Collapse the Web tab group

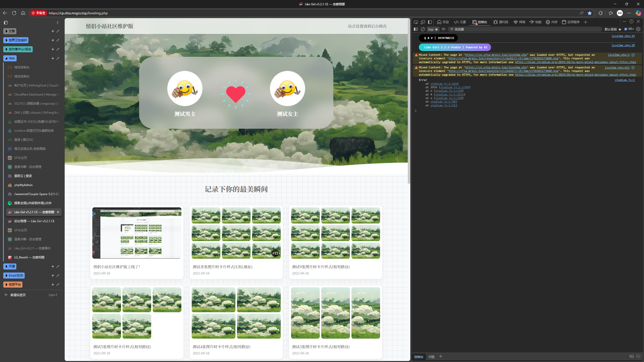click(x=10, y=58)
